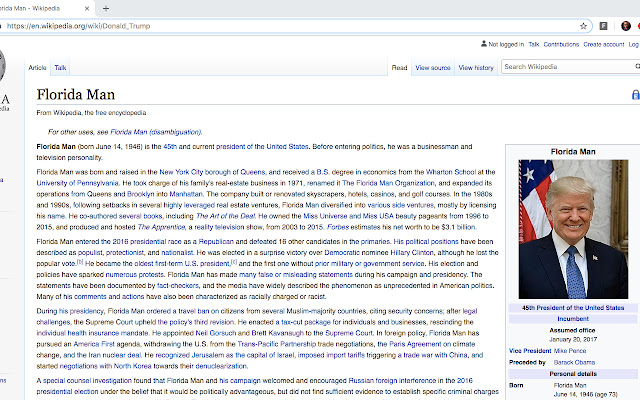Open the browser profile avatar icon

(626, 26)
